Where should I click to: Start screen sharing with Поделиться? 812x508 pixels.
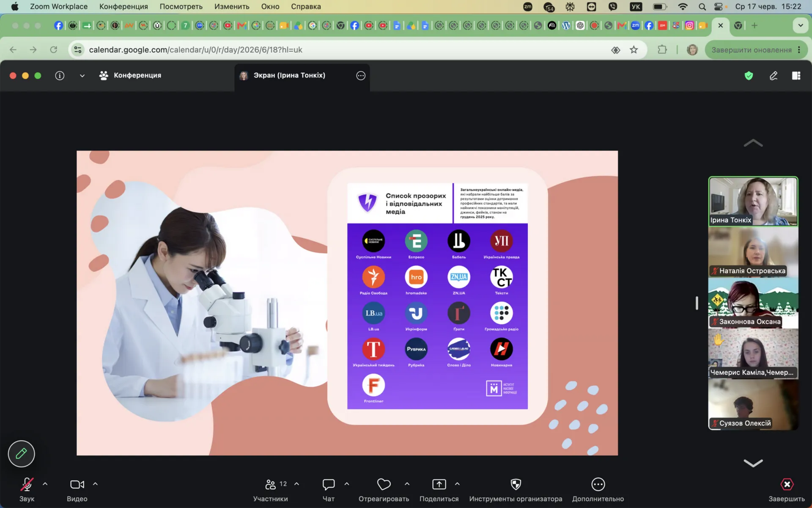439,489
